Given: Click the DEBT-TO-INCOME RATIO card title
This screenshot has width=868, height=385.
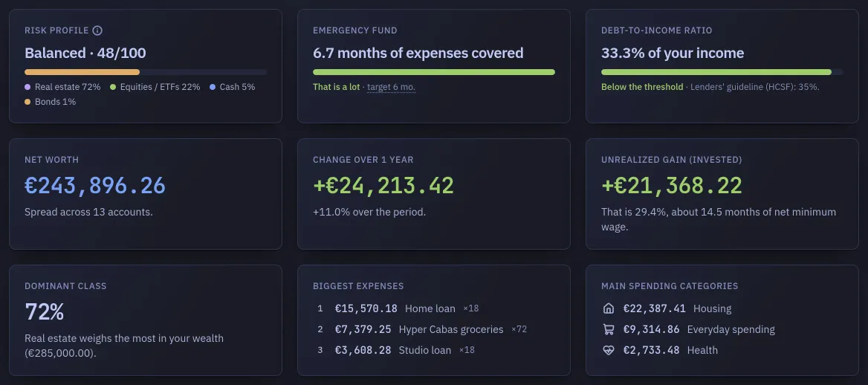Looking at the screenshot, I should coord(656,30).
